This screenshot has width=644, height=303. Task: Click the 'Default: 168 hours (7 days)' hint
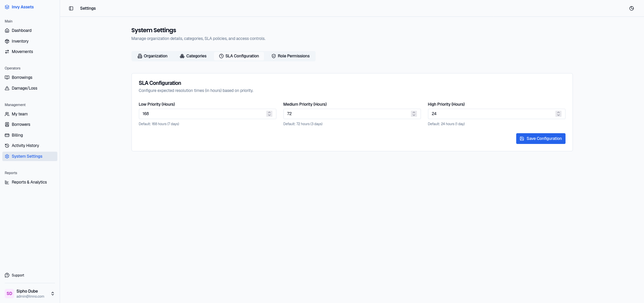(x=159, y=124)
